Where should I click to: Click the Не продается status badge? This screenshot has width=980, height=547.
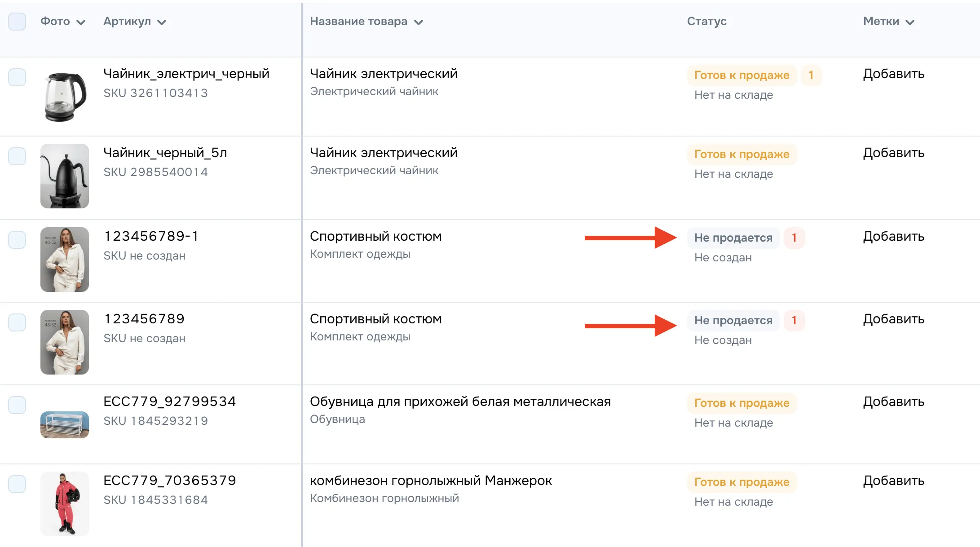click(733, 238)
